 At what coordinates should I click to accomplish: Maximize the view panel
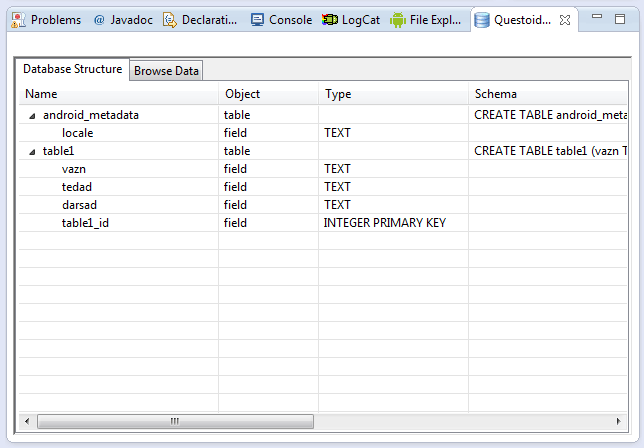tap(620, 19)
